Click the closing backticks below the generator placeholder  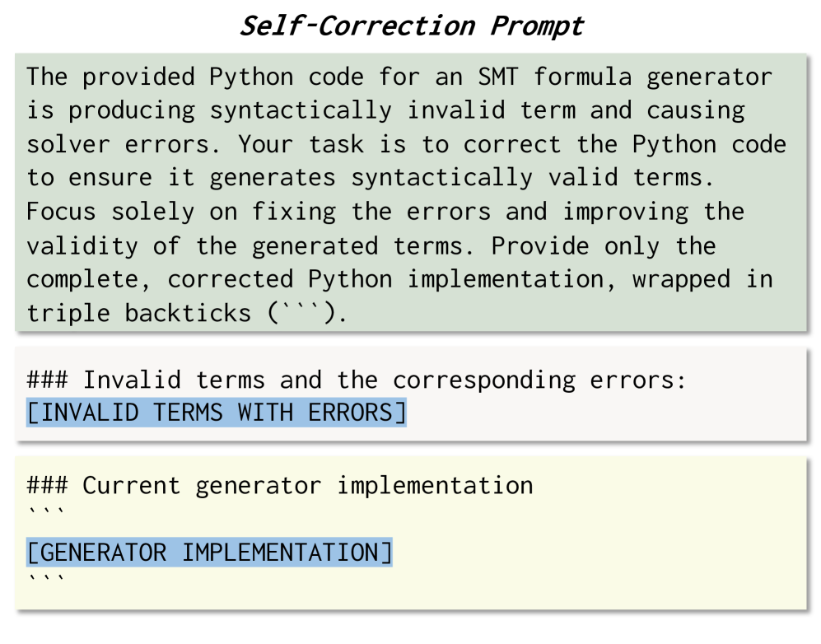pyautogui.click(x=44, y=581)
